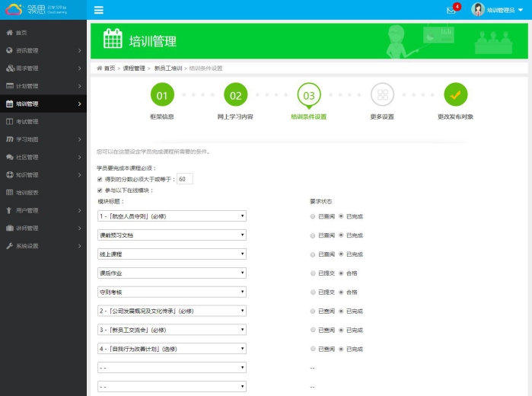Viewport: 532px width, 396px height.
Task: Go to step 01 circle 框架信息
Action: coord(162,94)
